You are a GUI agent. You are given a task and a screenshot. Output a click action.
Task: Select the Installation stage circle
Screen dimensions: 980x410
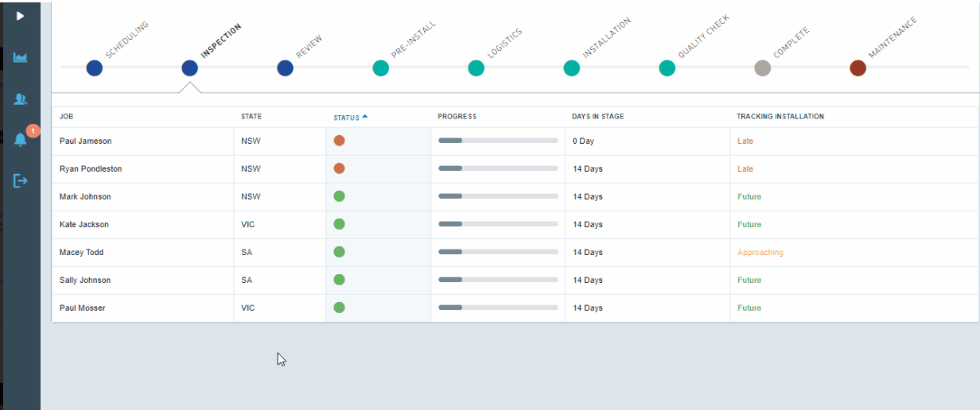pyautogui.click(x=571, y=68)
